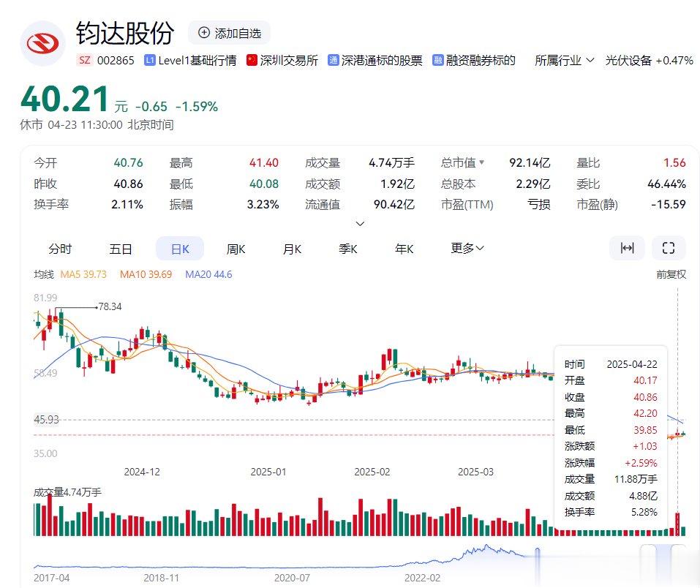Click the 40.21 current price
The height and width of the screenshot is (588, 700).
click(x=65, y=99)
